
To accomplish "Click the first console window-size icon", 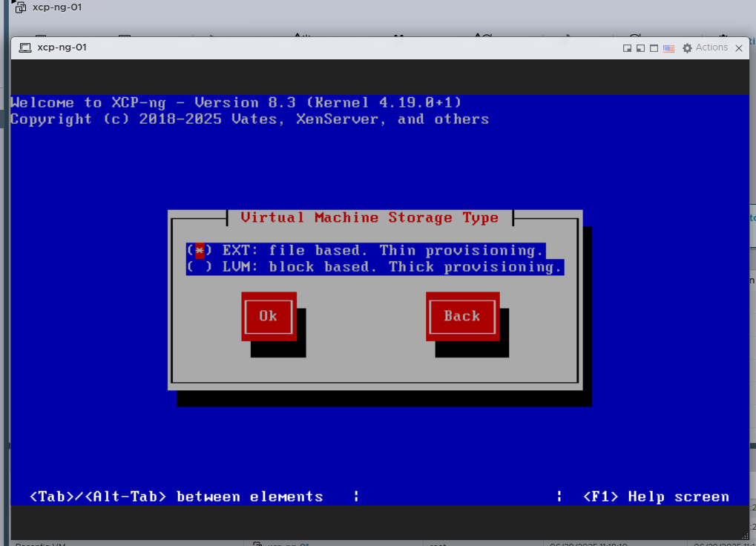I will (628, 48).
